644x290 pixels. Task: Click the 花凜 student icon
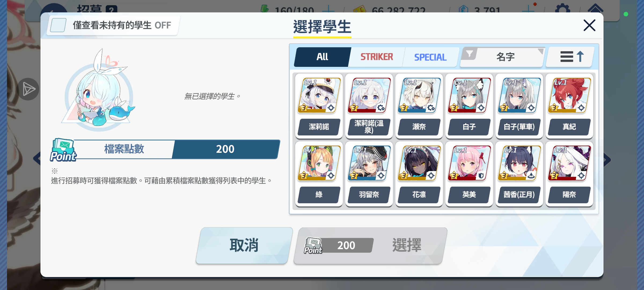click(419, 163)
